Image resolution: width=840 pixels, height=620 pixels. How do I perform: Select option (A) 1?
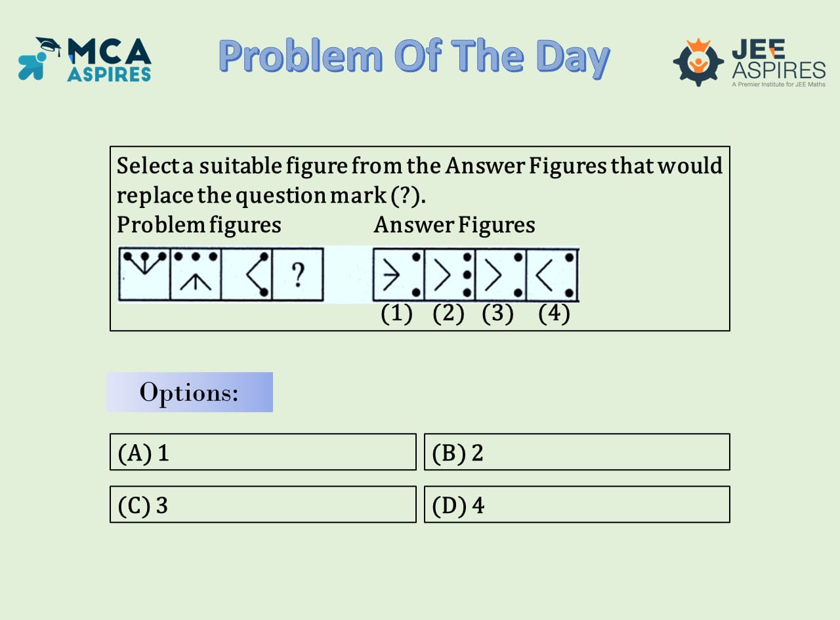click(262, 452)
